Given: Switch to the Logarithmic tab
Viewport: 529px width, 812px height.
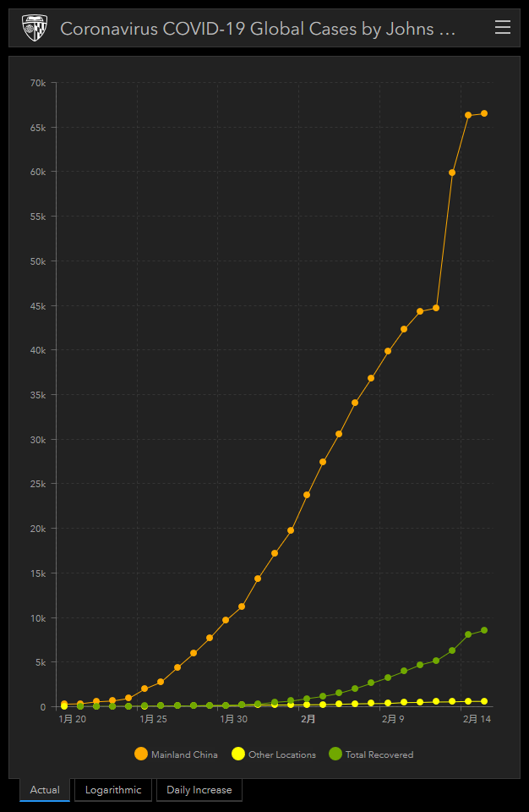Looking at the screenshot, I should pos(113,790).
